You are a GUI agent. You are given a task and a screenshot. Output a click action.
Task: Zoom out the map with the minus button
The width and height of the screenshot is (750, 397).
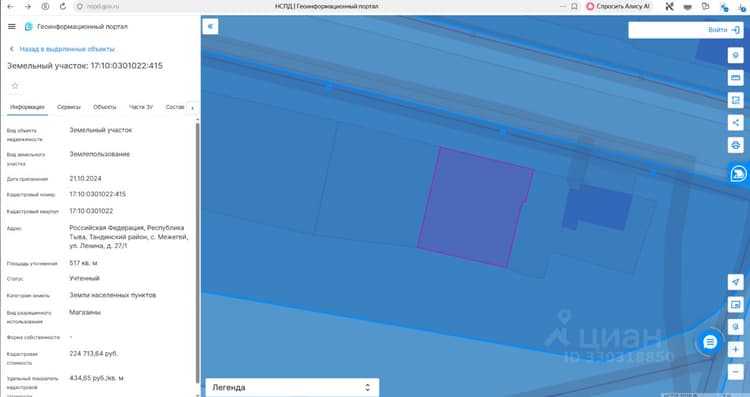click(x=736, y=372)
